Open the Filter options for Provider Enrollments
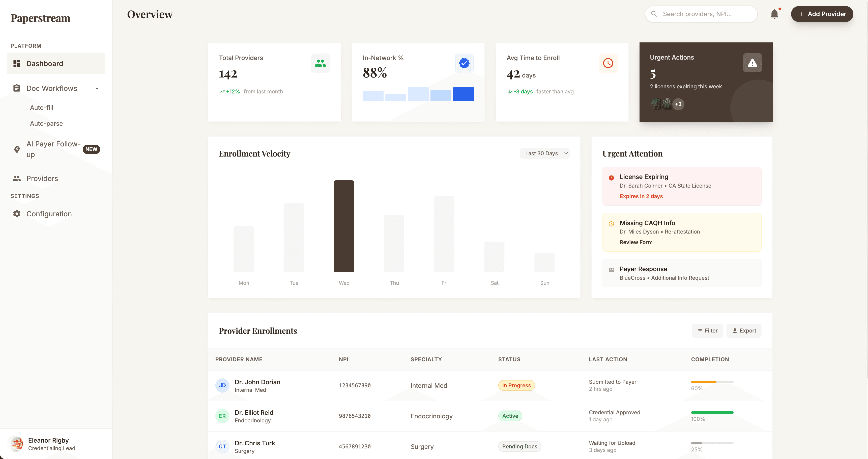The height and width of the screenshot is (459, 868). (x=707, y=330)
